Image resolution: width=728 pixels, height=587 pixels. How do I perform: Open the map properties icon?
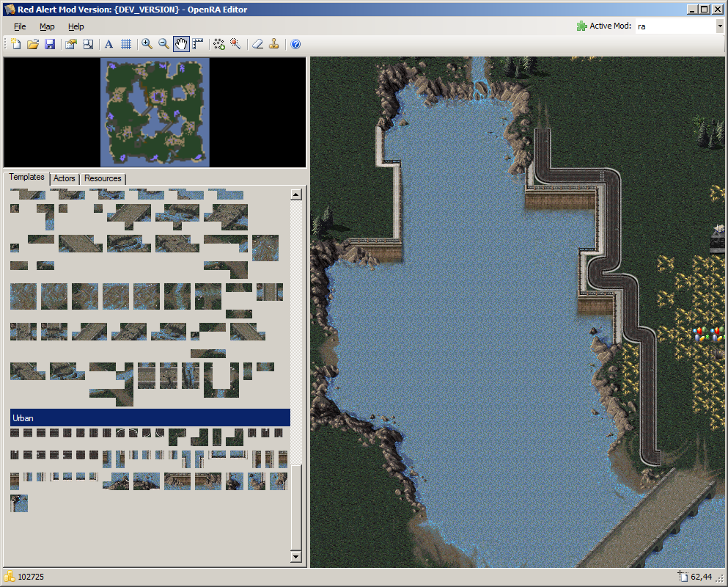(x=71, y=44)
